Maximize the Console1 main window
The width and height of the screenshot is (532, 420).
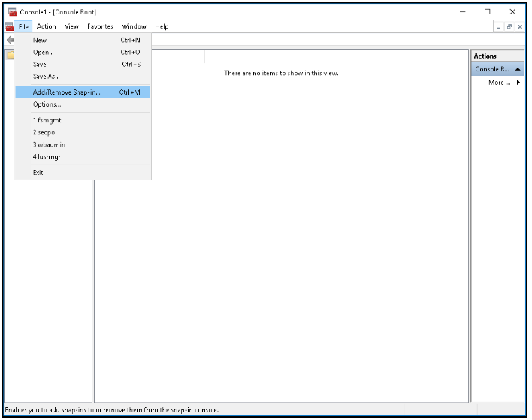488,12
